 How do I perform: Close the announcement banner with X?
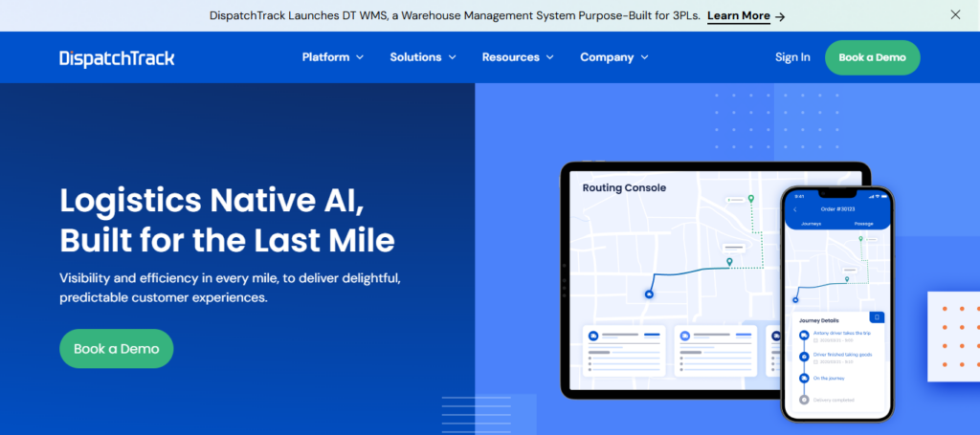955,14
